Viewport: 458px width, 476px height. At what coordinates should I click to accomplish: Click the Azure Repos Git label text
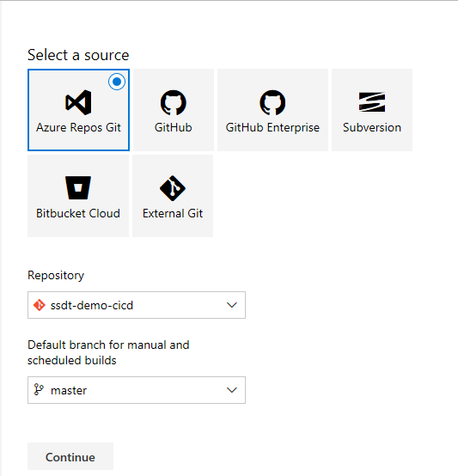(78, 128)
